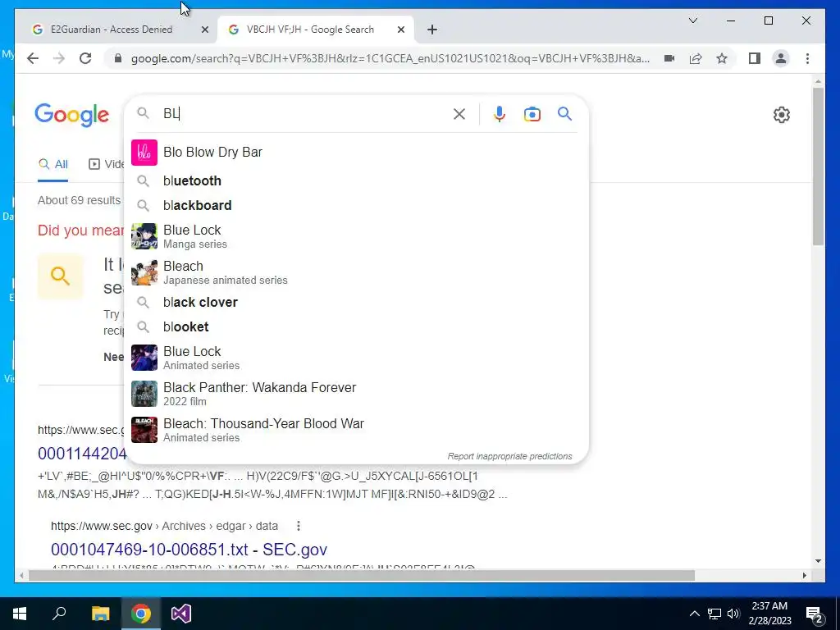Open the taskbar clock and date
The height and width of the screenshot is (630, 840).
[769, 614]
